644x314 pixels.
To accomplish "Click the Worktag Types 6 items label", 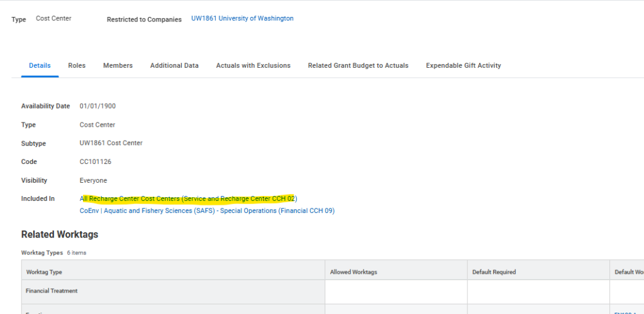I will [x=53, y=252].
